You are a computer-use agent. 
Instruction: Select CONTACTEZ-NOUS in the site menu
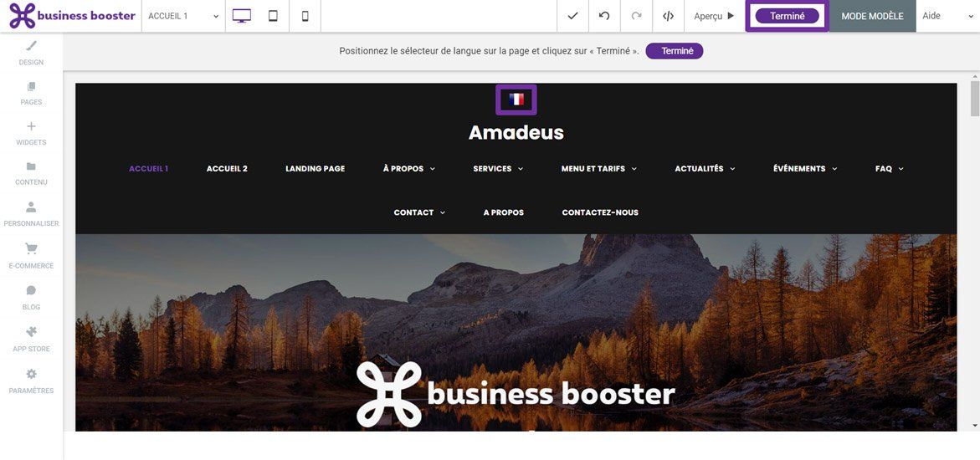[600, 212]
